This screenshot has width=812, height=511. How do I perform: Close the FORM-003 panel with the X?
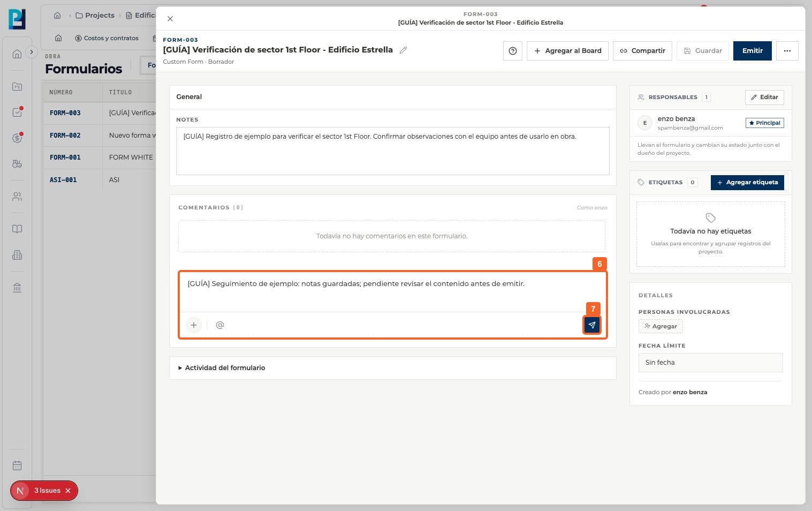(170, 19)
